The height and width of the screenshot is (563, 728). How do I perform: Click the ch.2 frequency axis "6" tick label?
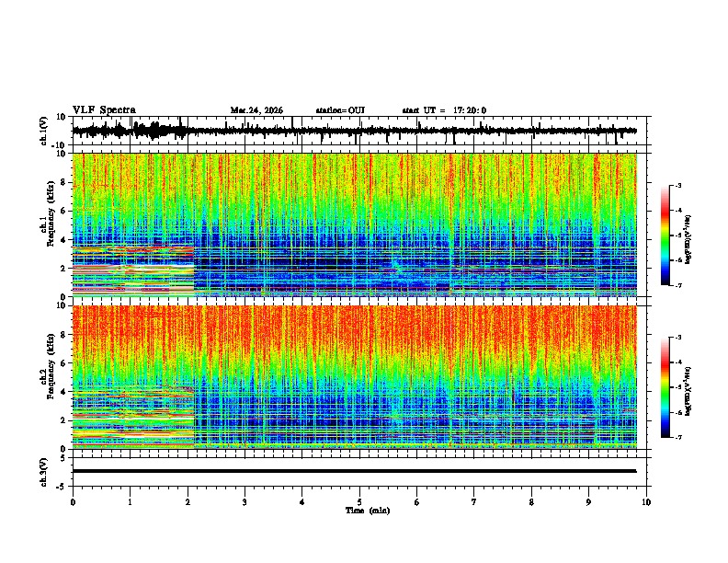(64, 363)
